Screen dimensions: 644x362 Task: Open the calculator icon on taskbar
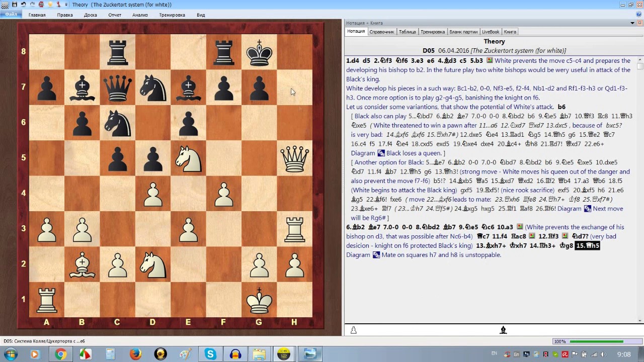(110, 354)
